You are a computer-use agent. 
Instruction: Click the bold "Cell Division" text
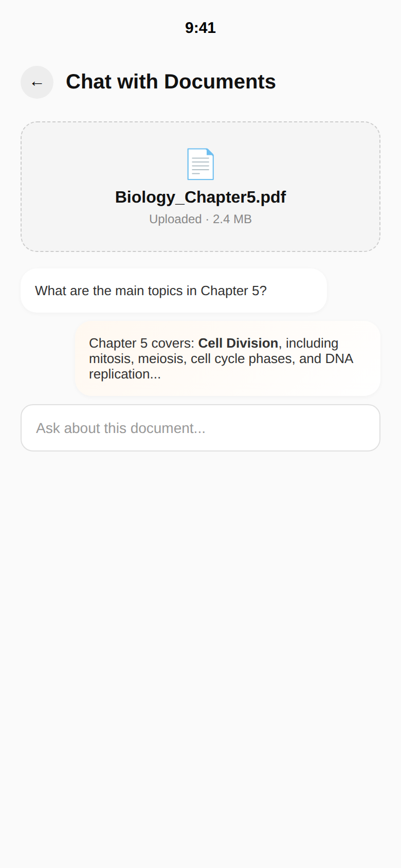pyautogui.click(x=238, y=343)
